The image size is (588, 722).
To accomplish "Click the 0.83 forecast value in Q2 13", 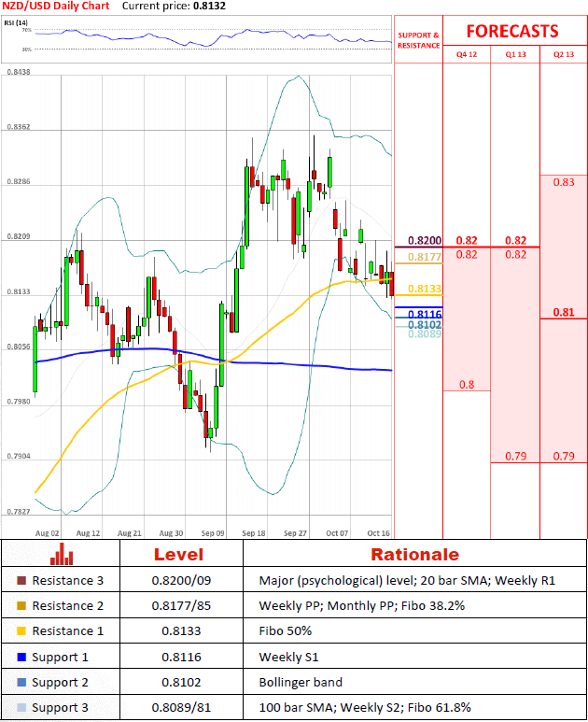I will tap(563, 182).
